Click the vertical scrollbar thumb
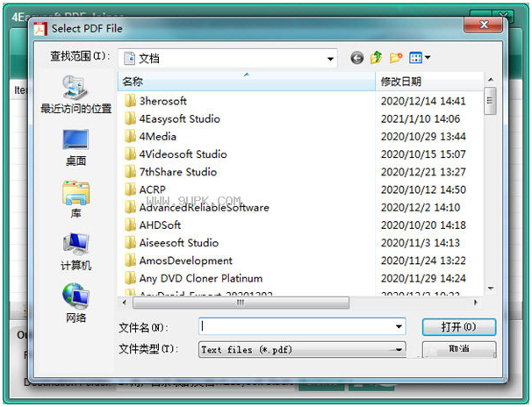The width and height of the screenshot is (532, 407). (490, 101)
